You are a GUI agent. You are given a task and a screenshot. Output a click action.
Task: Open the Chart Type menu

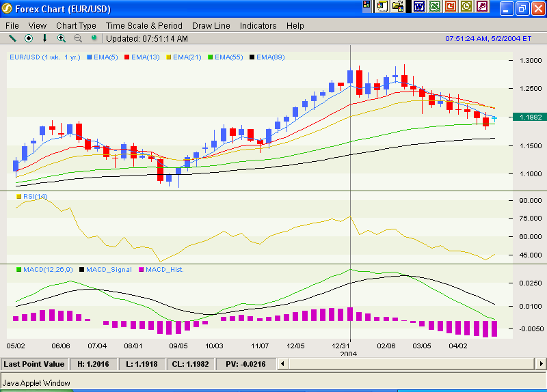click(x=76, y=25)
